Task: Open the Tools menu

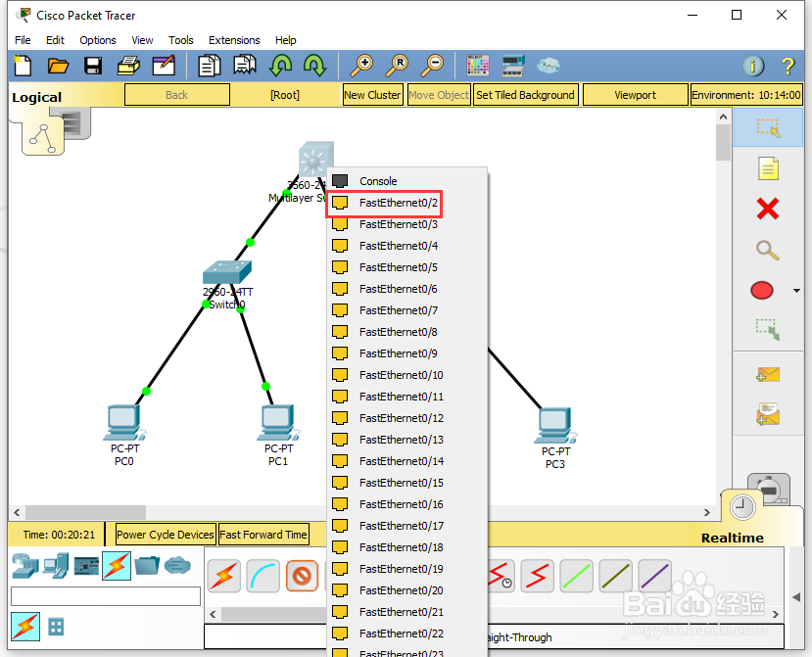Action: (x=181, y=40)
